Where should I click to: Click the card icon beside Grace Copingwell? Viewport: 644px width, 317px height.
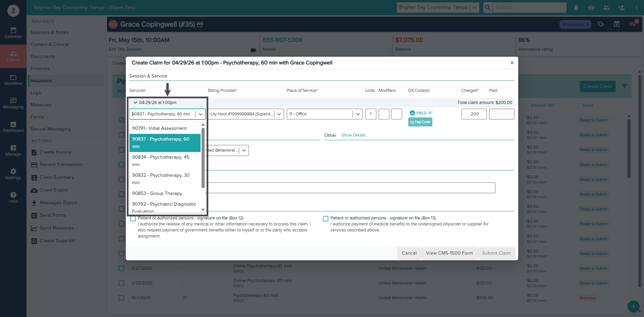[200, 24]
